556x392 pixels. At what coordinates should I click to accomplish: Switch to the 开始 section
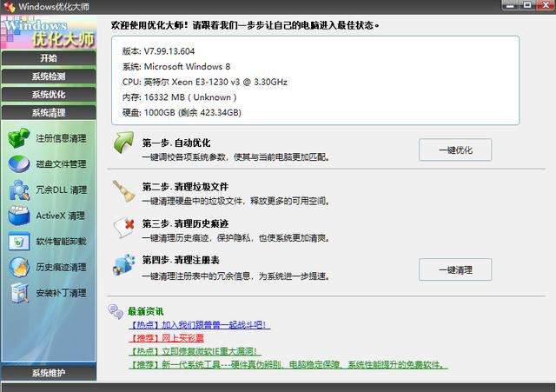[x=49, y=58]
